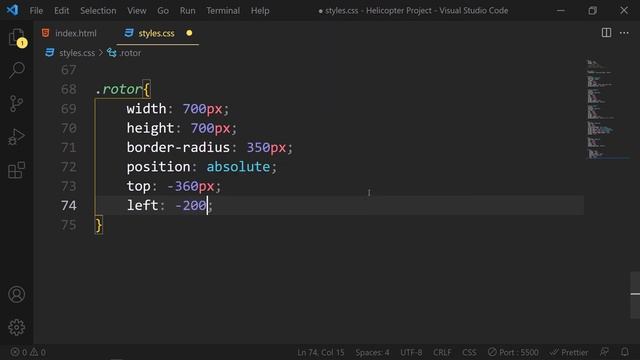The image size is (640, 360).
Task: Click .rotor in the breadcrumb
Action: pyautogui.click(x=130, y=53)
